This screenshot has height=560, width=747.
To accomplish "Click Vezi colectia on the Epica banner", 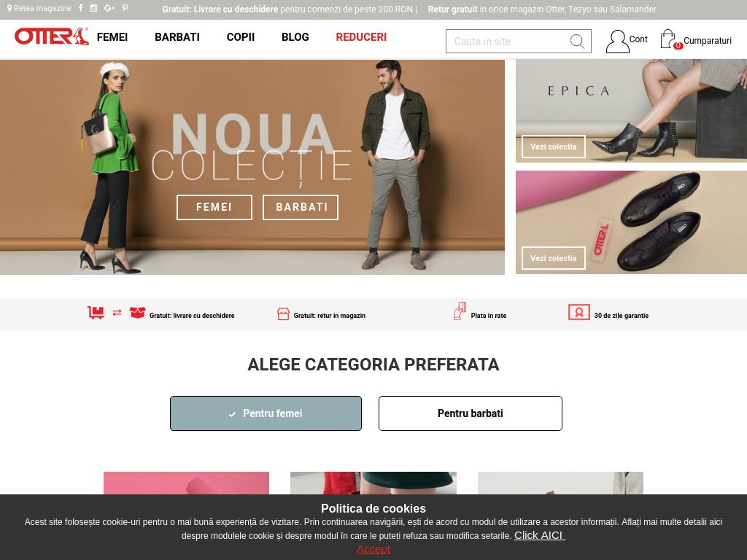I will pyautogui.click(x=554, y=147).
